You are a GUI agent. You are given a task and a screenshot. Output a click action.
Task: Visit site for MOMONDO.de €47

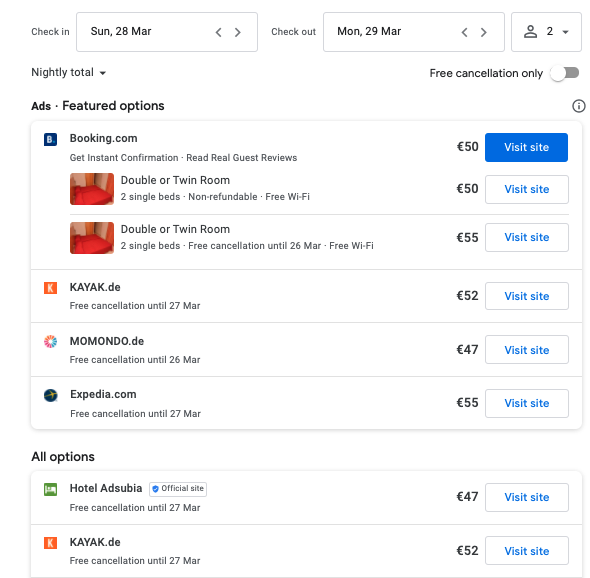(x=527, y=350)
